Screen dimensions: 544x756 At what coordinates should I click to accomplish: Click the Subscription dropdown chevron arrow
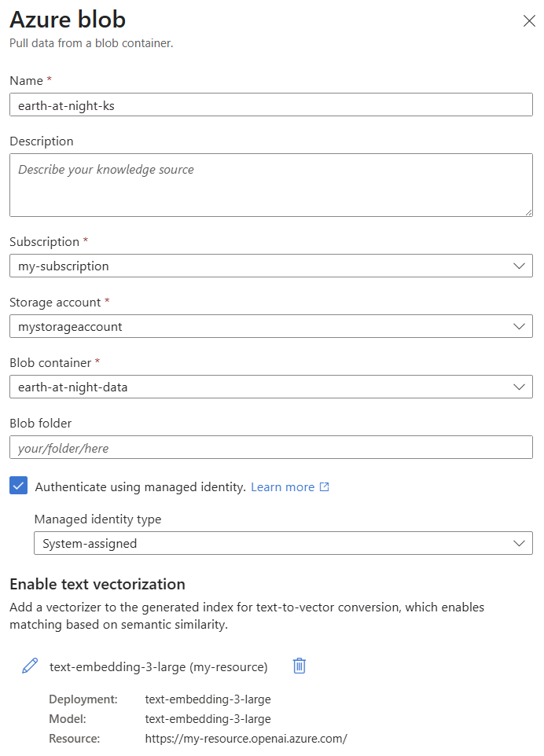pos(519,266)
